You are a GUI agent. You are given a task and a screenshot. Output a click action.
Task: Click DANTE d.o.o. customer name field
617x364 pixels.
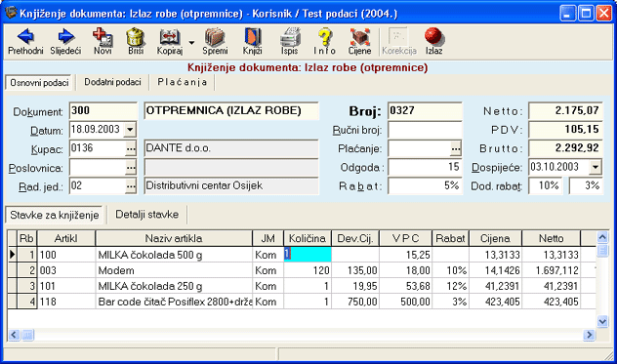(x=231, y=148)
